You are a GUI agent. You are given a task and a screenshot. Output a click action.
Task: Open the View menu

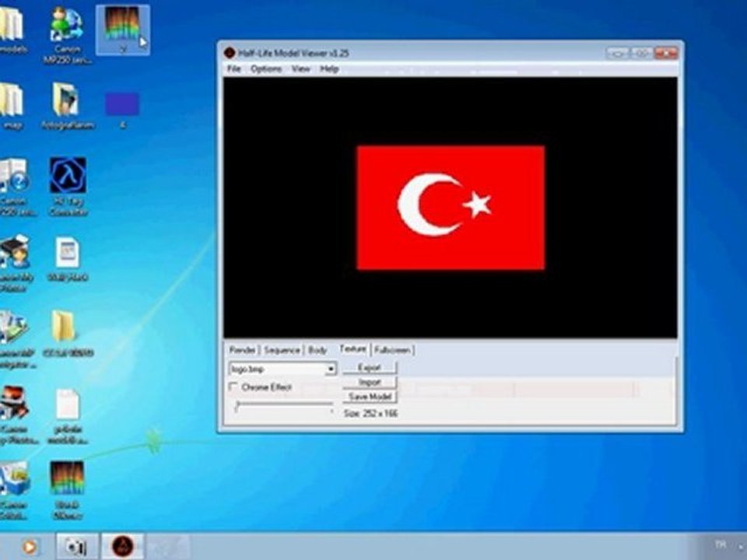[300, 69]
